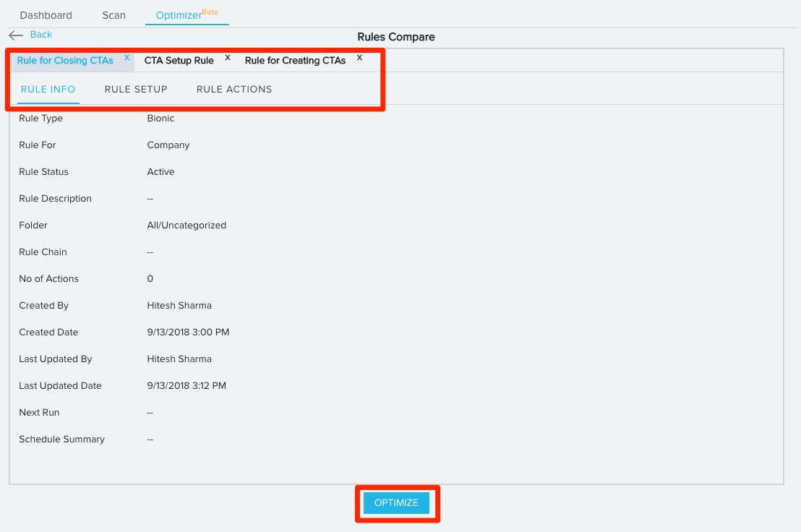Open the Rule for Creating CTAs tab
Image resolution: width=801 pixels, height=532 pixels.
point(295,61)
